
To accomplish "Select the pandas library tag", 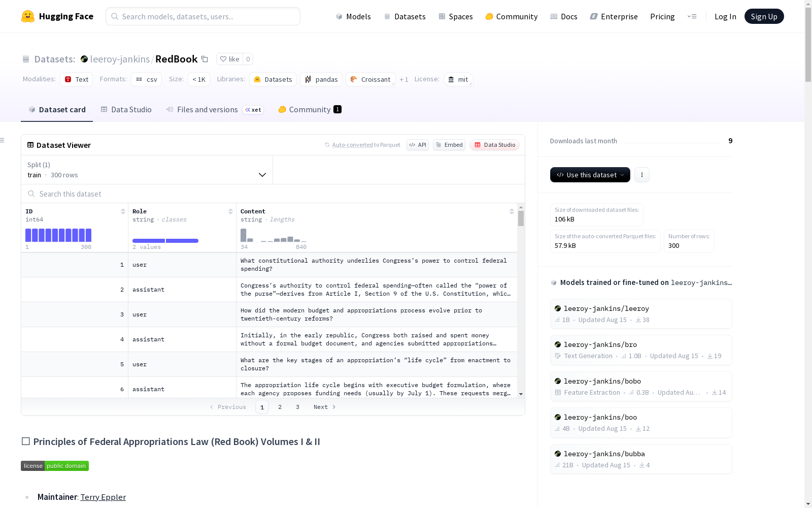I will point(321,79).
